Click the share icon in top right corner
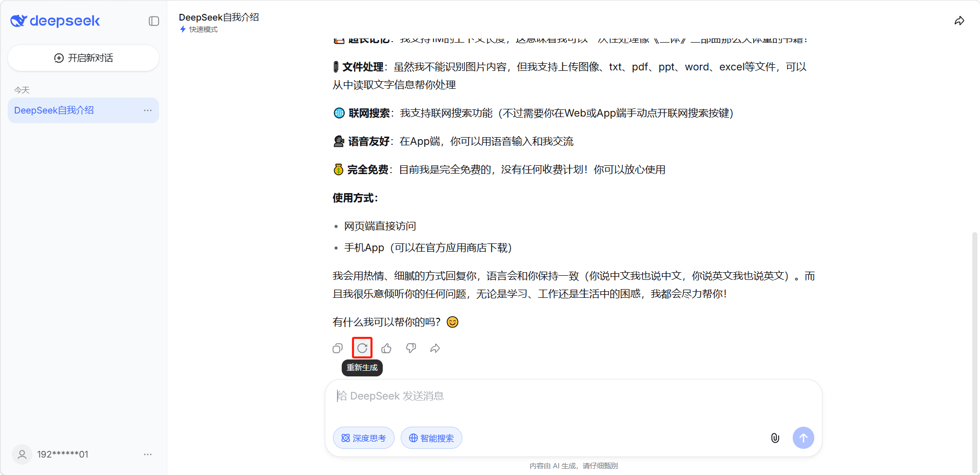The height and width of the screenshot is (475, 980). 959,21
